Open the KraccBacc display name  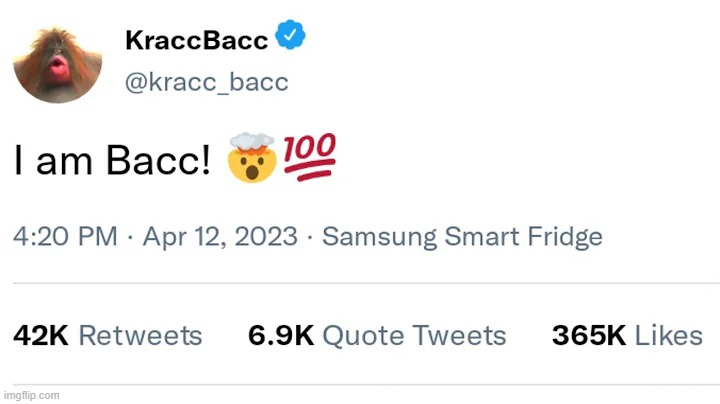tap(196, 40)
